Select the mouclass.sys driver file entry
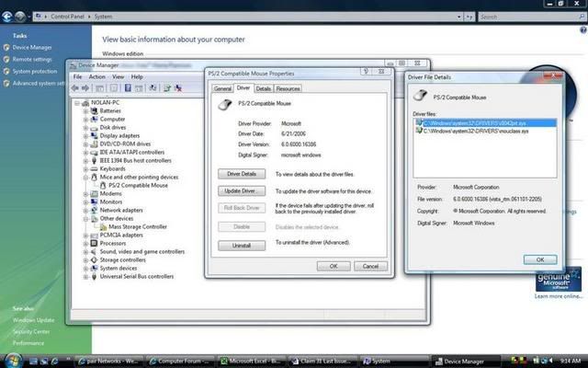The height and width of the screenshot is (368, 588). (476, 131)
